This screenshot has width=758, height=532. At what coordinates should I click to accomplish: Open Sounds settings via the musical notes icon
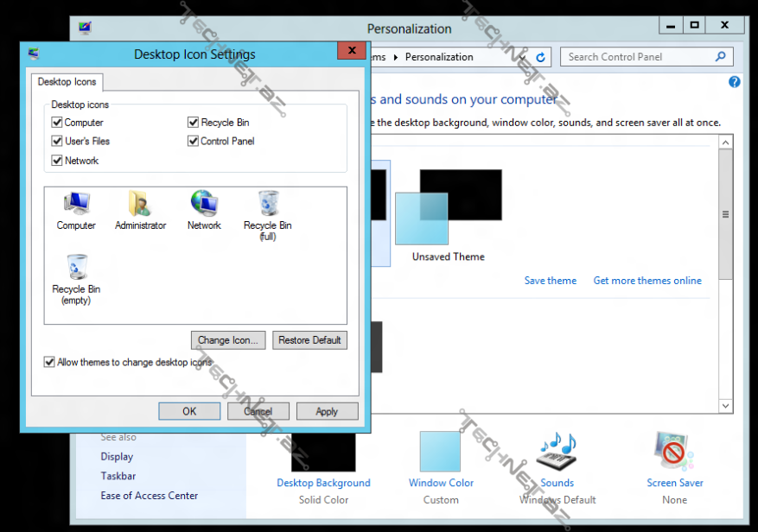[556, 450]
